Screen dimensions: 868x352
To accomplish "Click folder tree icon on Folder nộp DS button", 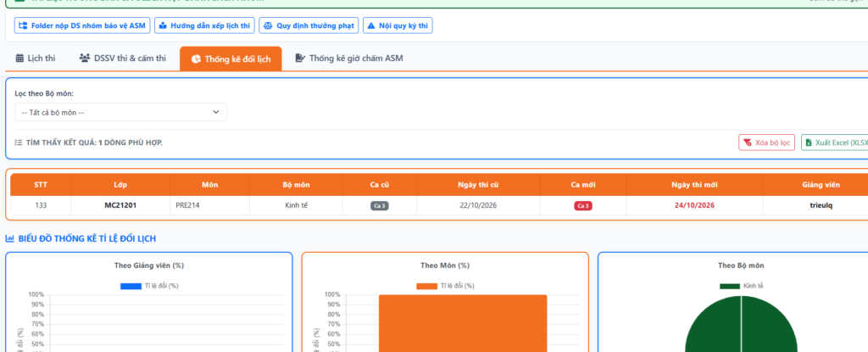I will point(23,25).
